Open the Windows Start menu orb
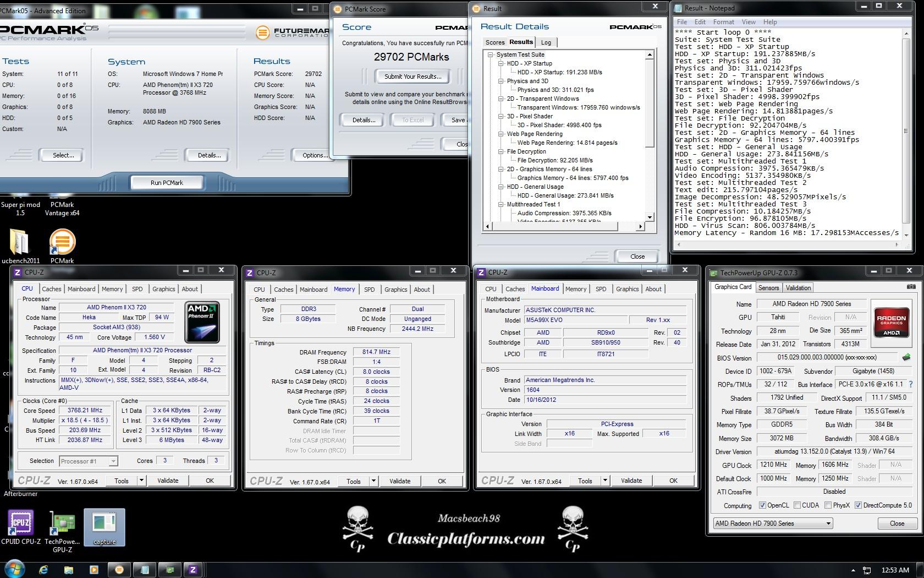This screenshot has height=578, width=924. pyautogui.click(x=15, y=569)
